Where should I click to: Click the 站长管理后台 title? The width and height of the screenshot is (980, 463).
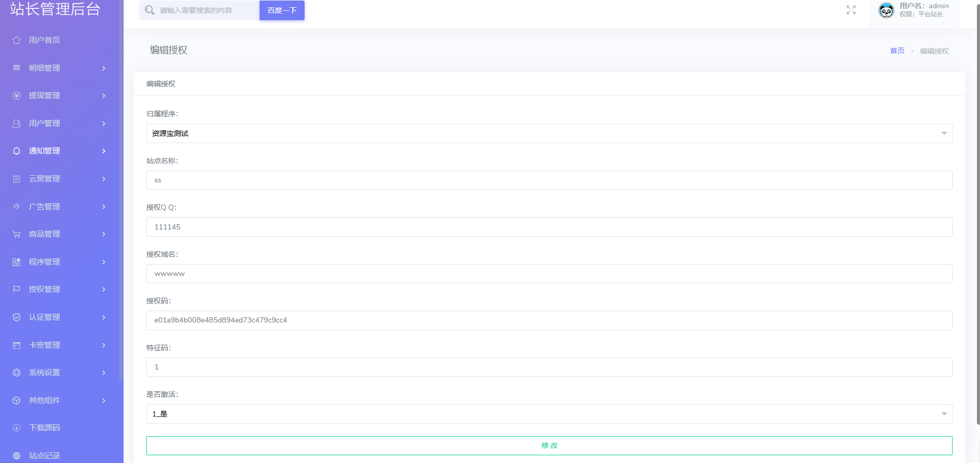coord(55,9)
